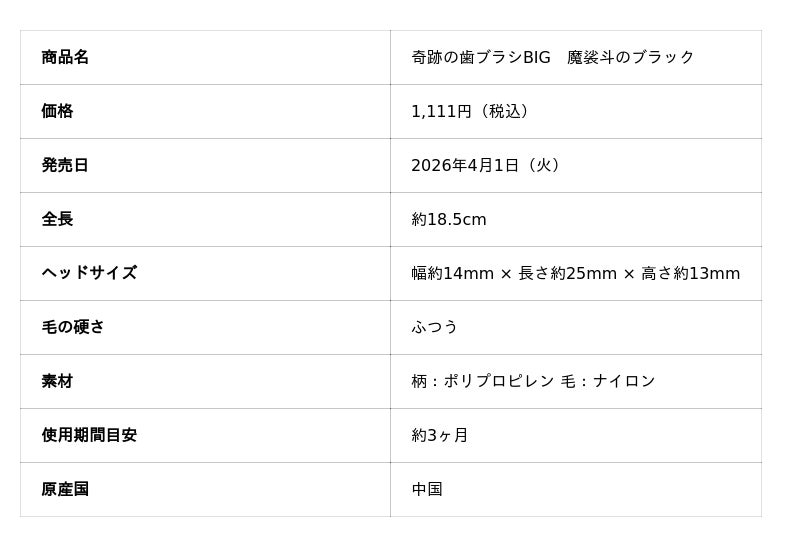800x547 pixels.
Task: Select the bristle hardness value ふつう
Action: pyautogui.click(x=435, y=328)
